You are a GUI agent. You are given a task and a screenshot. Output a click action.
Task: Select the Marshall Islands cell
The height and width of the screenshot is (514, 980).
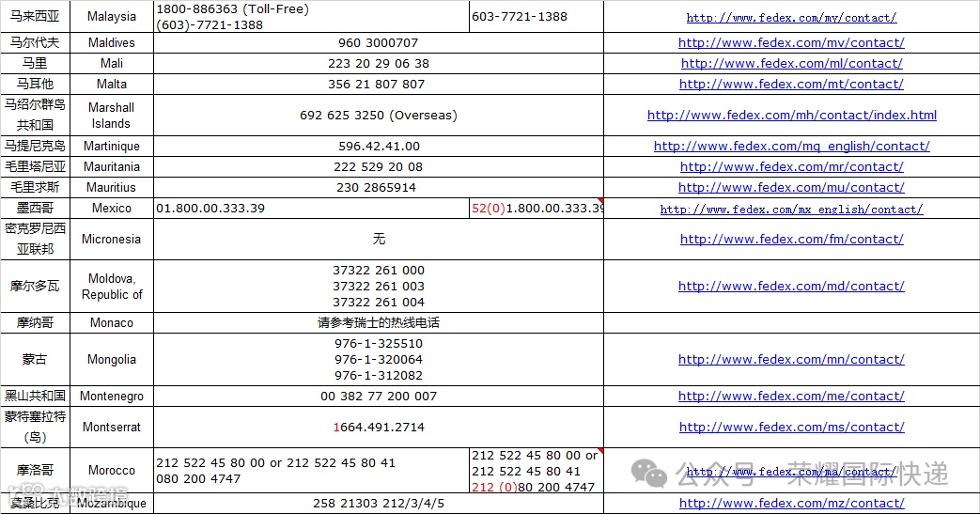point(111,115)
